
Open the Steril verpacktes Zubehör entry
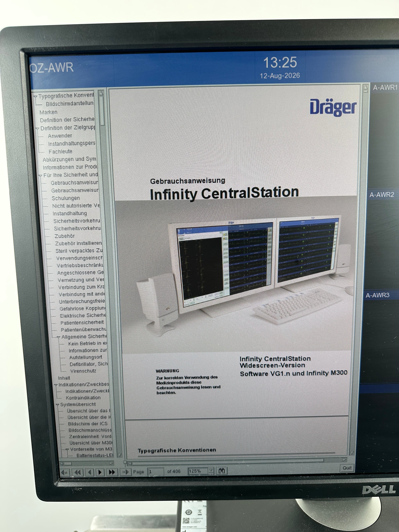[x=79, y=251]
